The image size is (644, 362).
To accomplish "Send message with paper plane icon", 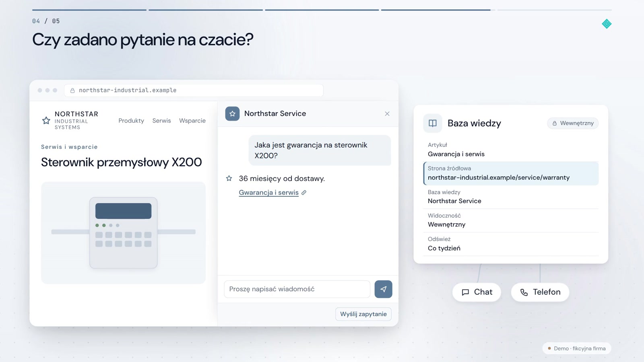I will tap(383, 289).
